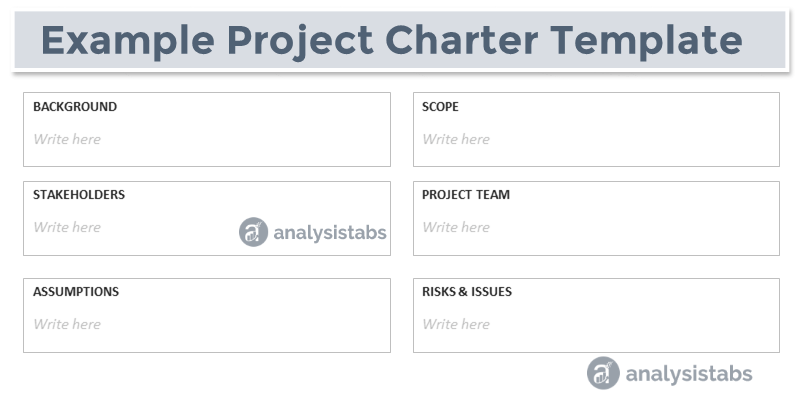Click the word "Example" in the title
The width and height of the screenshot is (800, 400).
pos(127,40)
